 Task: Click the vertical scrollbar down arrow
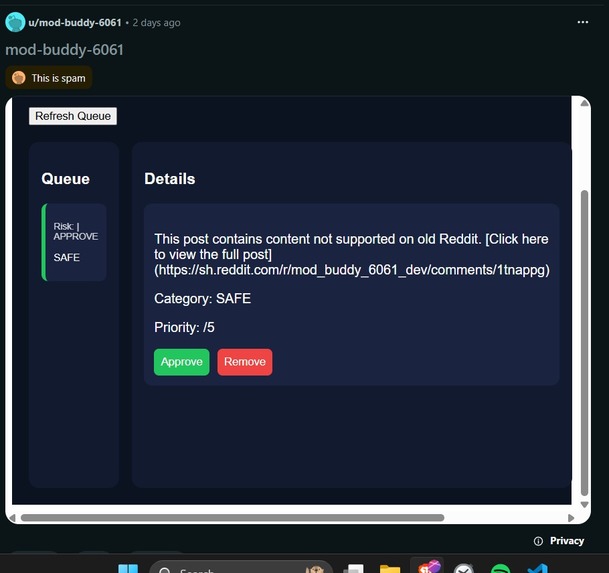(x=585, y=504)
